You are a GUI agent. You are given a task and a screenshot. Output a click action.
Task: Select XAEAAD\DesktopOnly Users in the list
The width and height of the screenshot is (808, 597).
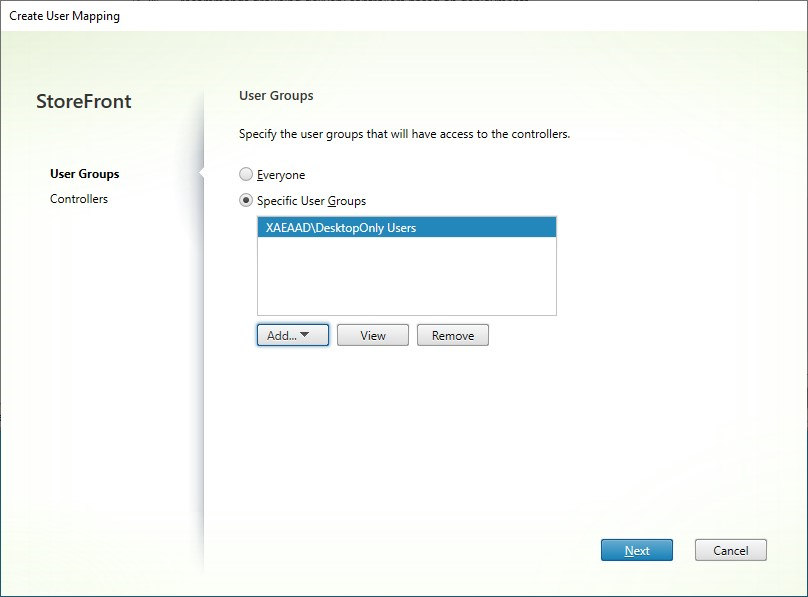click(406, 227)
